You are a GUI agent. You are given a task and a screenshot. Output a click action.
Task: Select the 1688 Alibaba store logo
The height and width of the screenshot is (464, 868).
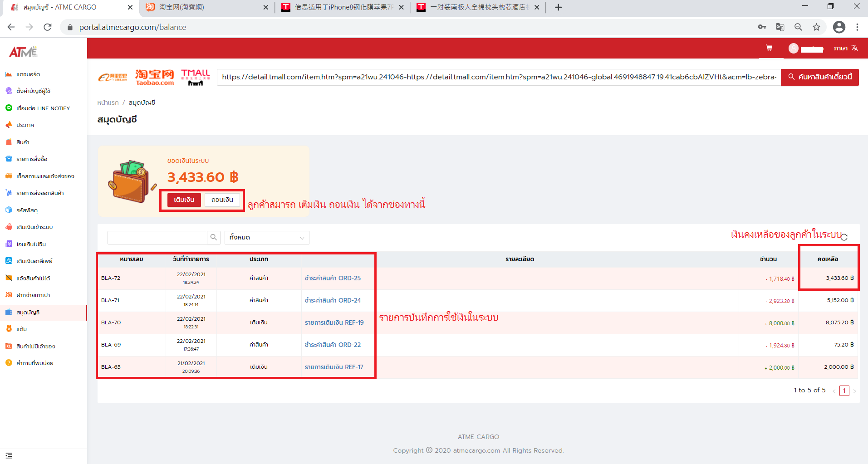click(113, 78)
